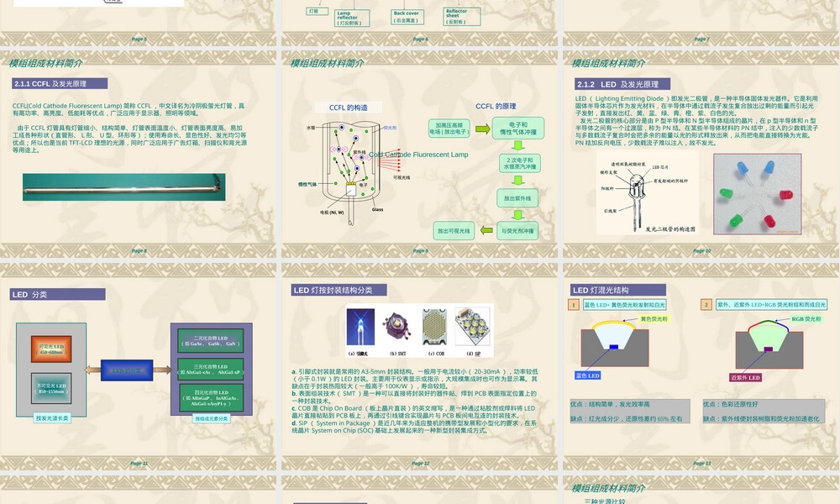840x504 pixels.
Task: Select the diode structure sketch '发光二极管的构造图'
Action: [x=648, y=192]
